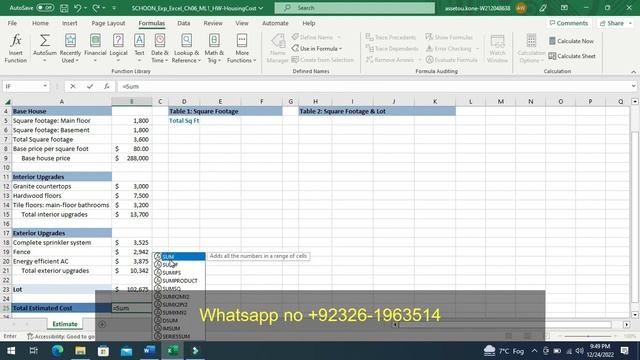
Task: Choose SUMPRODUCT from autocomplete list
Action: pos(179,281)
